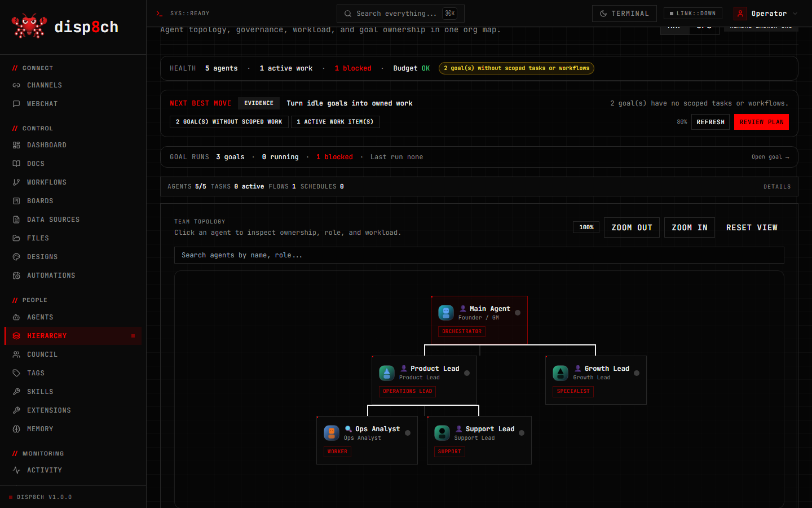Open Designs palette icon
The height and width of the screenshot is (508, 812).
tap(16, 257)
